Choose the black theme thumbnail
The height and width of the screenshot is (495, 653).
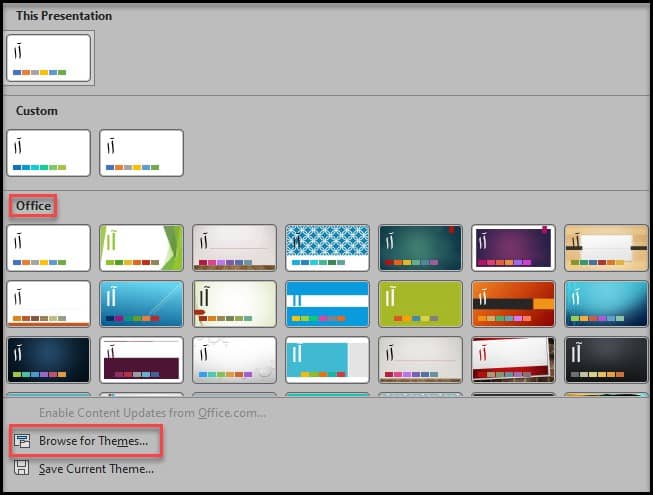pos(606,360)
